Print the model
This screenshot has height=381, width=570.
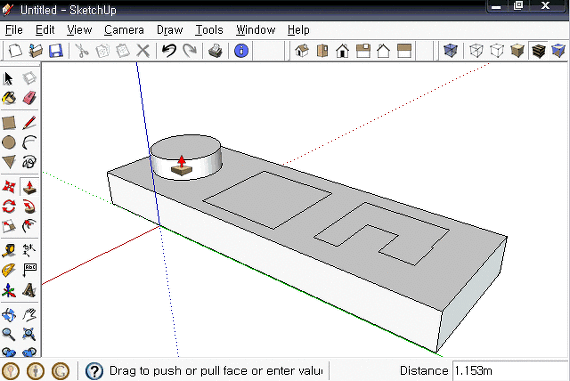click(x=216, y=51)
